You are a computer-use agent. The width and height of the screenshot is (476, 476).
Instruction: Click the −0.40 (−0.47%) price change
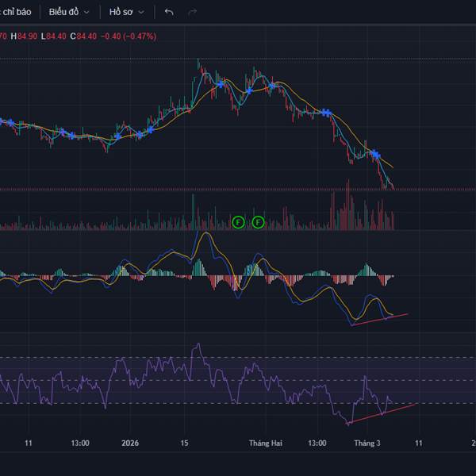[129, 36]
